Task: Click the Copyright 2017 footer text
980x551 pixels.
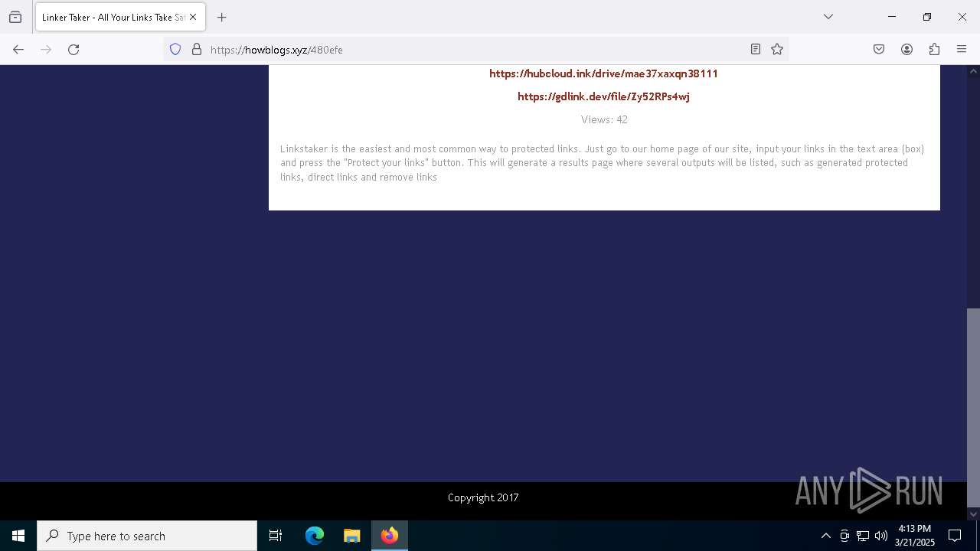Action: coord(483,497)
